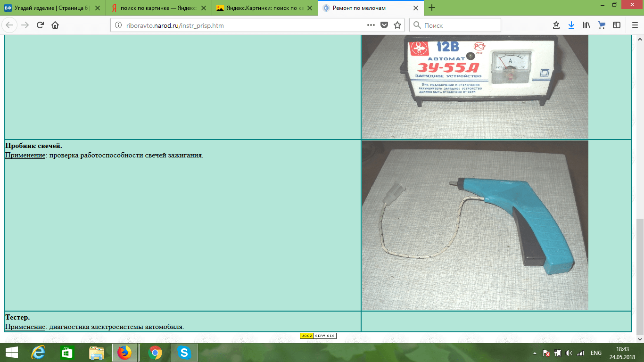644x362 pixels.
Task: Save page to Pocket
Action: pos(384,25)
